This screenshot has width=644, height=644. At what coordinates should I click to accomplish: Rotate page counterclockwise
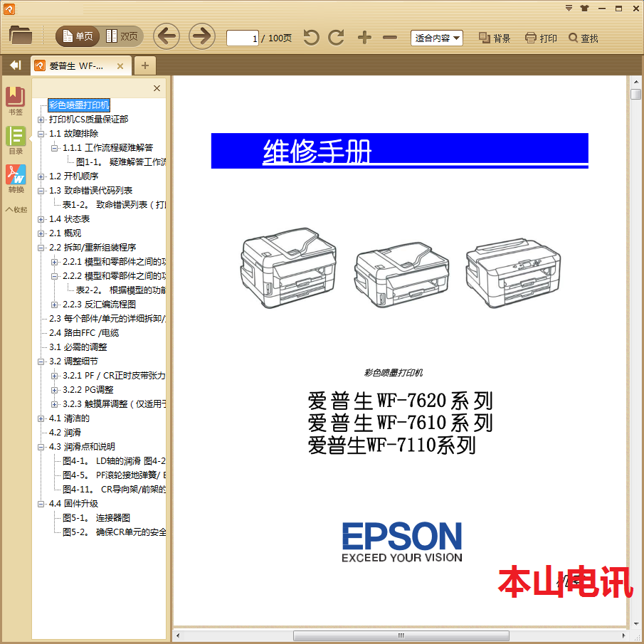[311, 38]
